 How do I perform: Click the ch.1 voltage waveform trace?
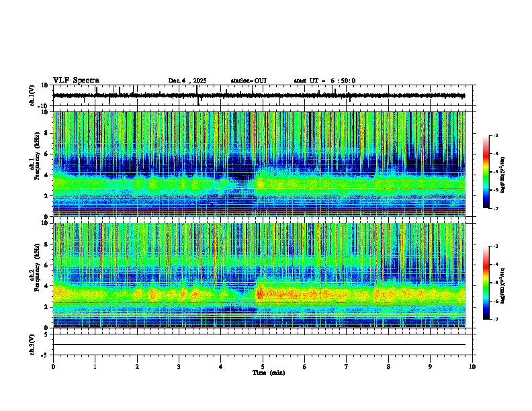(259, 95)
